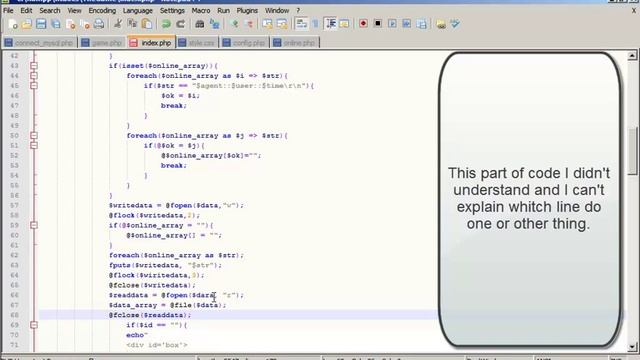Click Run Macro Multiple Times icon
Viewport: 640px width, 360px height.
[407, 24]
